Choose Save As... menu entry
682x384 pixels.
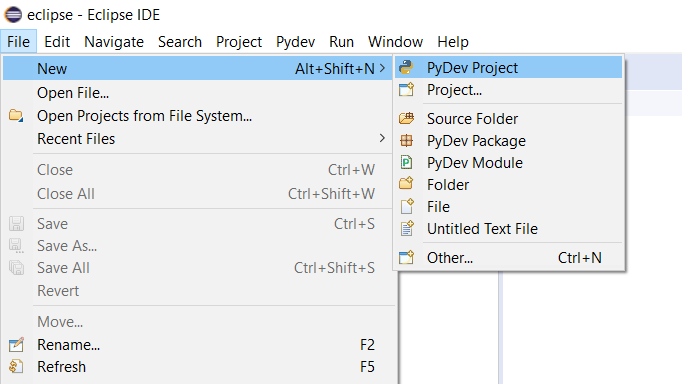(197, 246)
